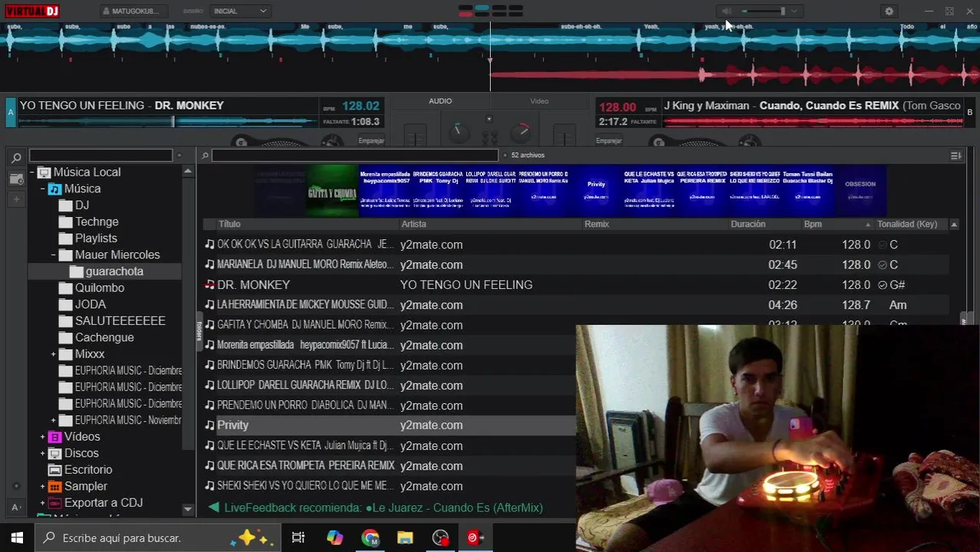Click LiveFeedback recommendation Le Juarez link
The image size is (980, 552).
(454, 508)
